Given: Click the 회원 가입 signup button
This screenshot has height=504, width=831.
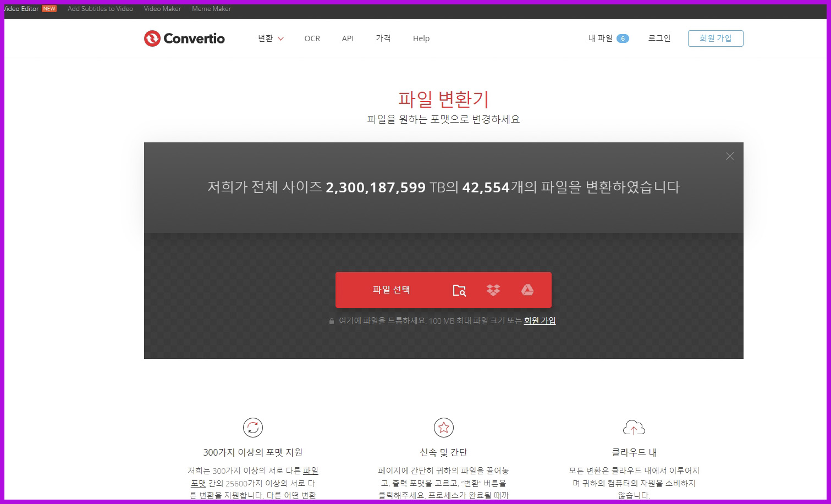Looking at the screenshot, I should click(716, 38).
